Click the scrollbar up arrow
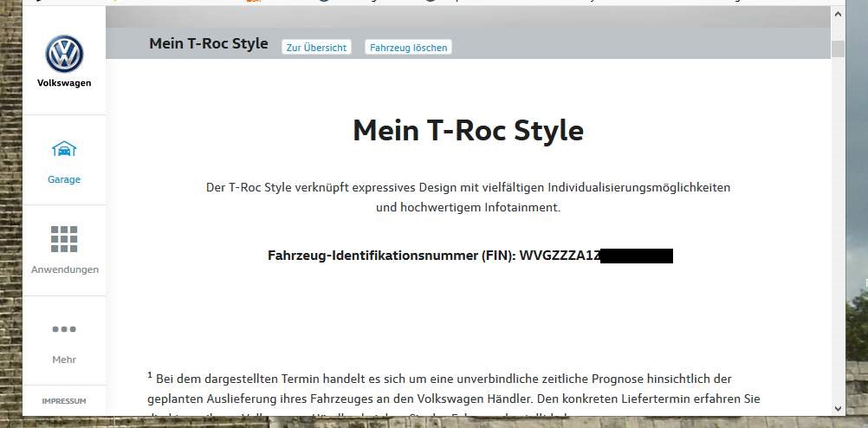868x428 pixels. click(x=838, y=15)
